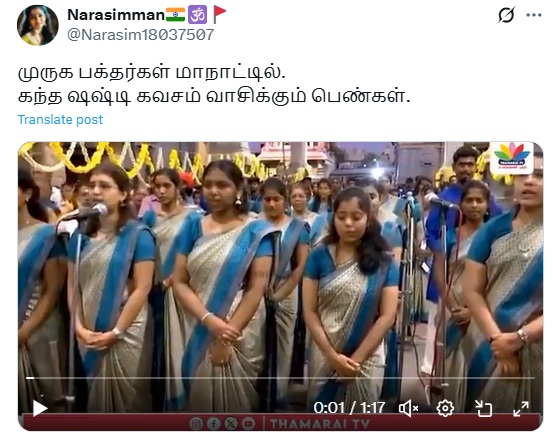Expand the video to fullscreen
The width and height of the screenshot is (553, 436).
tap(521, 408)
